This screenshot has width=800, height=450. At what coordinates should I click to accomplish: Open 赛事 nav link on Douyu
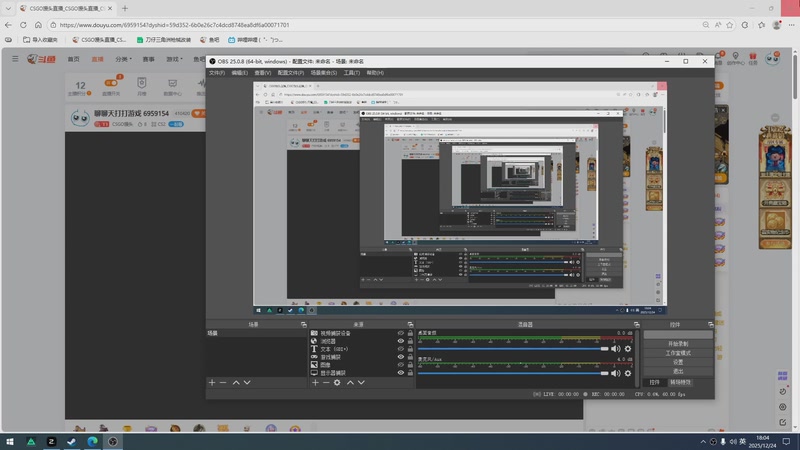(x=148, y=59)
